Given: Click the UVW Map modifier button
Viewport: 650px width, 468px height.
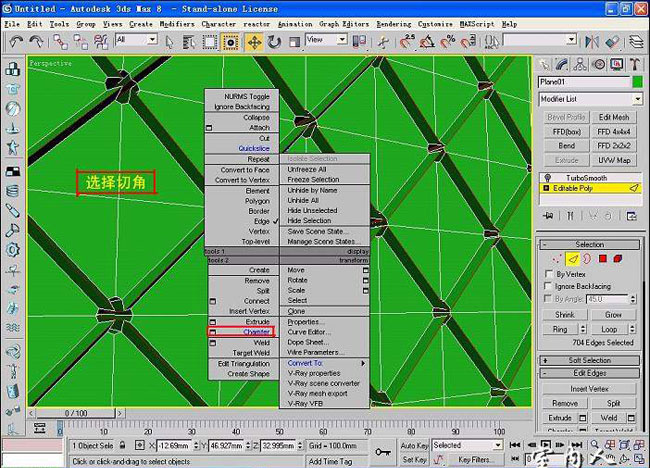Looking at the screenshot, I should [614, 160].
